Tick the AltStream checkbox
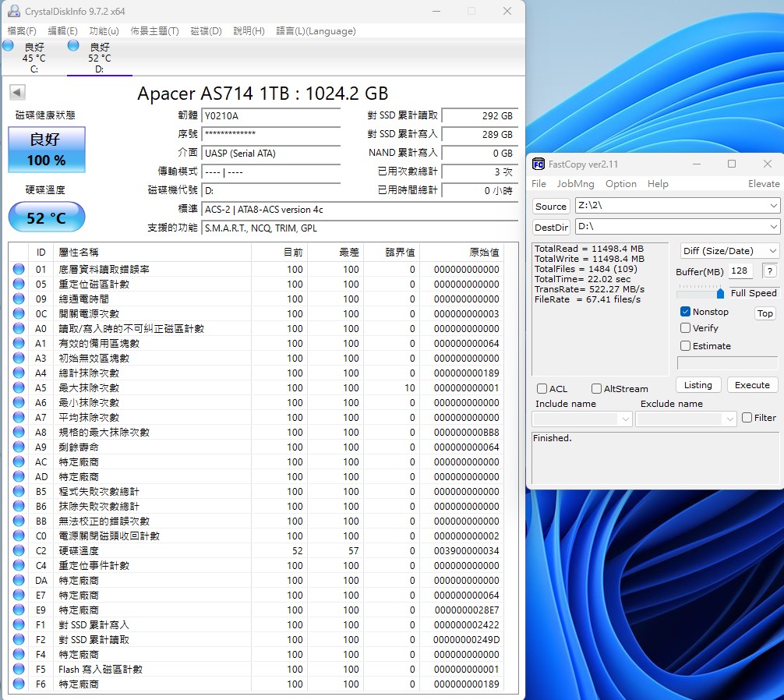The image size is (784, 700). 596,388
